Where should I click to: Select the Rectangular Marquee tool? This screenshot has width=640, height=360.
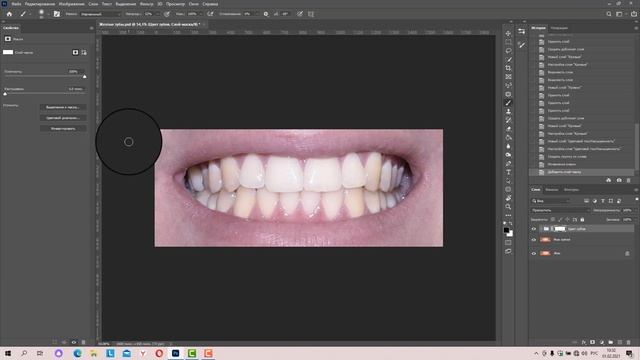tap(508, 42)
